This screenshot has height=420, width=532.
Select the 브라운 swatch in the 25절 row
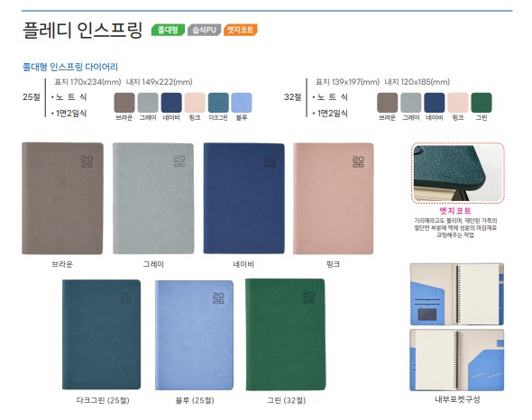pos(124,103)
